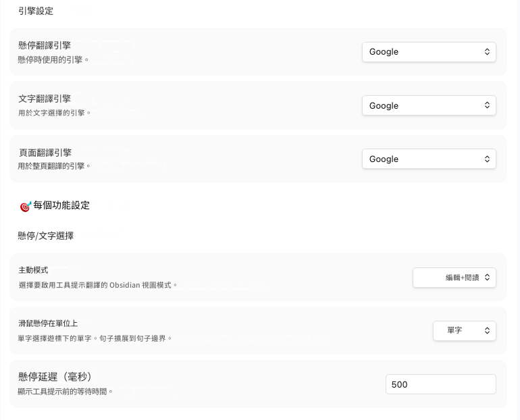Click the 懸停延遲 input field showing 500
This screenshot has height=420, width=520.
[x=441, y=384]
